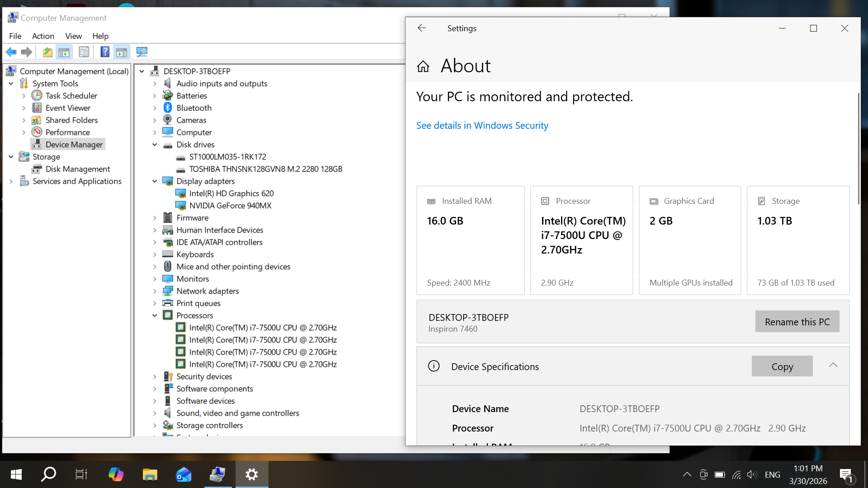868x488 pixels.
Task: Click the Up One Level folder icon
Action: coord(47,52)
